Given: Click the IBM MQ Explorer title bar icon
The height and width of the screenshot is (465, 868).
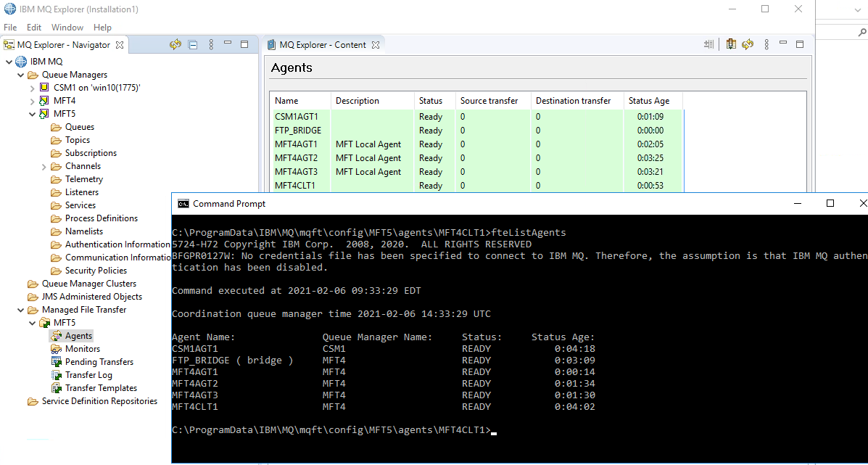Looking at the screenshot, I should [x=9, y=9].
